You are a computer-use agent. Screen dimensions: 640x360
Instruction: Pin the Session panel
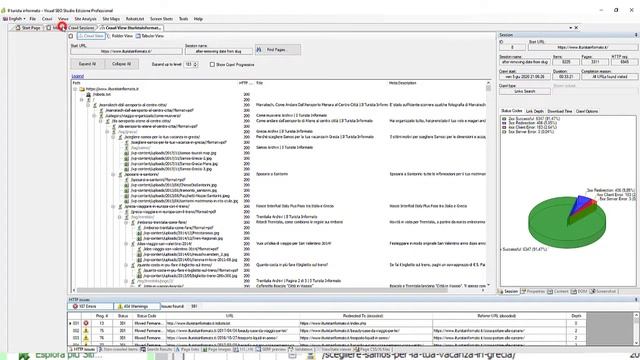(636, 35)
